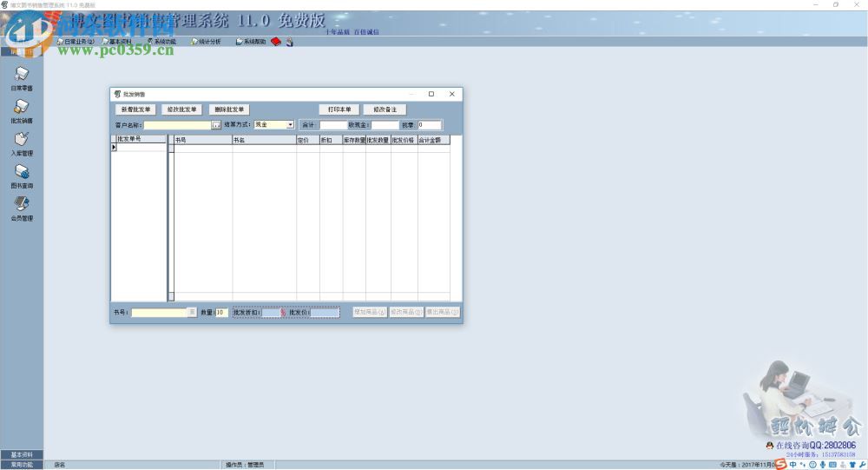Click the soft keyboard icon in IME bar
The width and height of the screenshot is (868, 470).
(832, 465)
